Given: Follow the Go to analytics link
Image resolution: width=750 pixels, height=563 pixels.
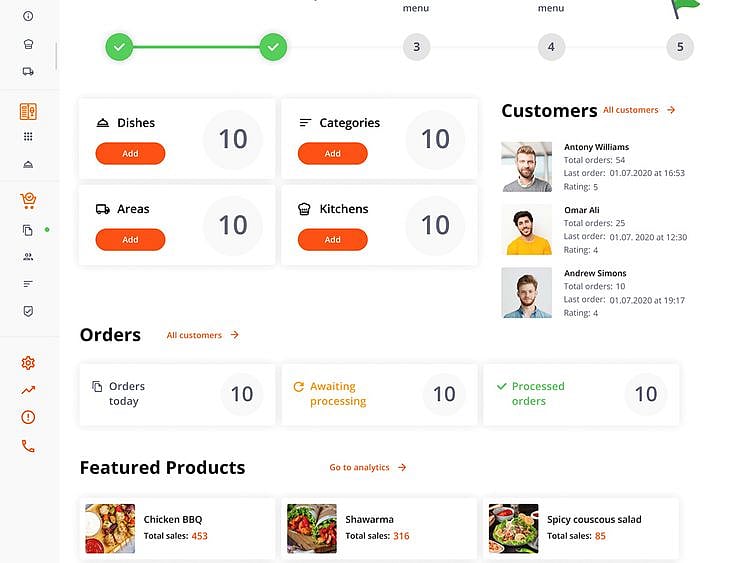Looking at the screenshot, I should point(367,467).
